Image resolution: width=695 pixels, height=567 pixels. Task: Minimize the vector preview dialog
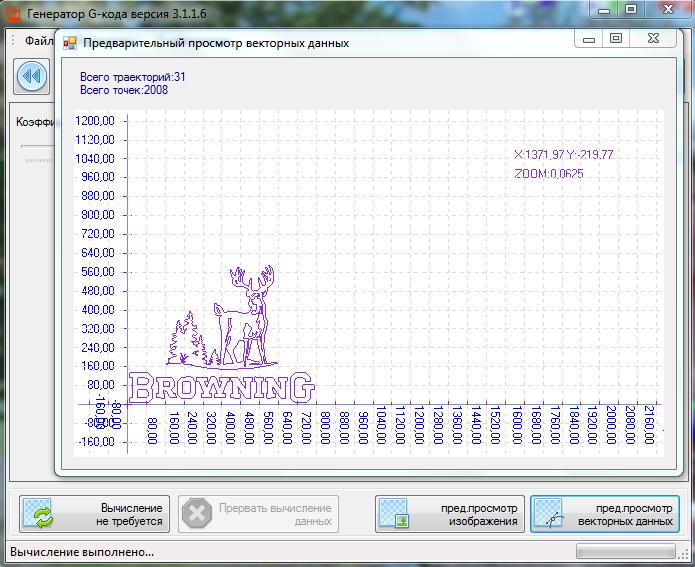[589, 39]
